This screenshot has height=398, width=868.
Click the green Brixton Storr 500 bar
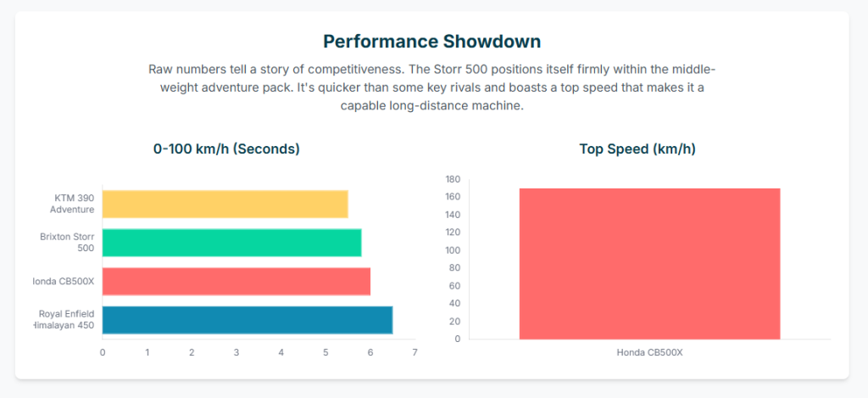pyautogui.click(x=231, y=243)
